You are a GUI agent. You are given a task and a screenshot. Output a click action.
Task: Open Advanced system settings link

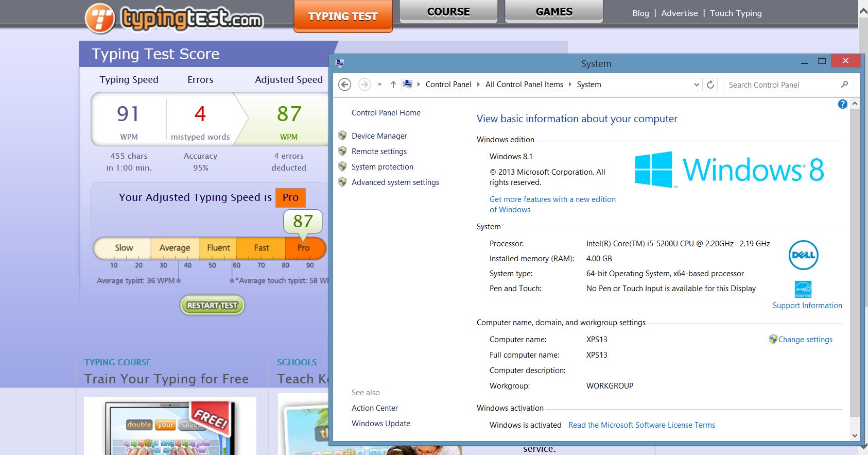[x=395, y=182]
